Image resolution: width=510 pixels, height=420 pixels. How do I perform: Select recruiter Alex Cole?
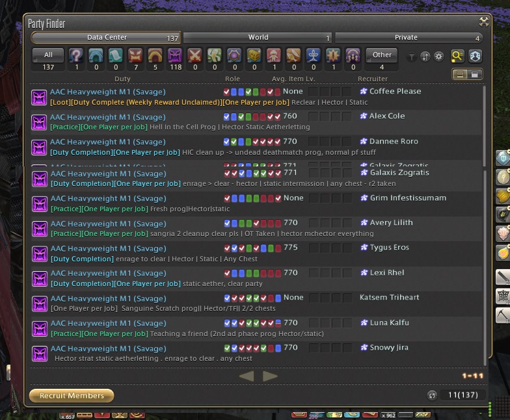point(387,116)
